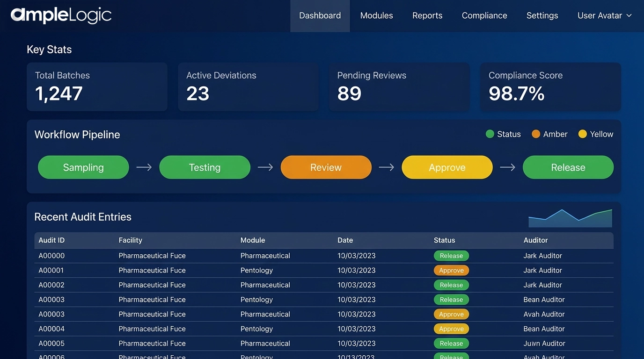644x359 pixels.
Task: Click the orange Amber legend dot
Action: (535, 134)
